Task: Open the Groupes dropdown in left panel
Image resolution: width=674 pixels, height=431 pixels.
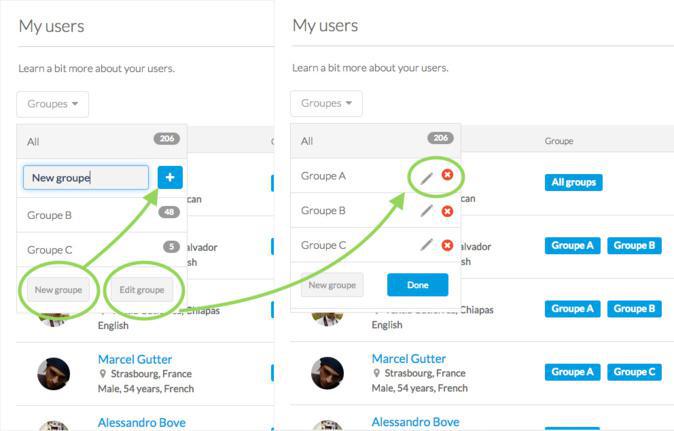Action: coord(53,104)
